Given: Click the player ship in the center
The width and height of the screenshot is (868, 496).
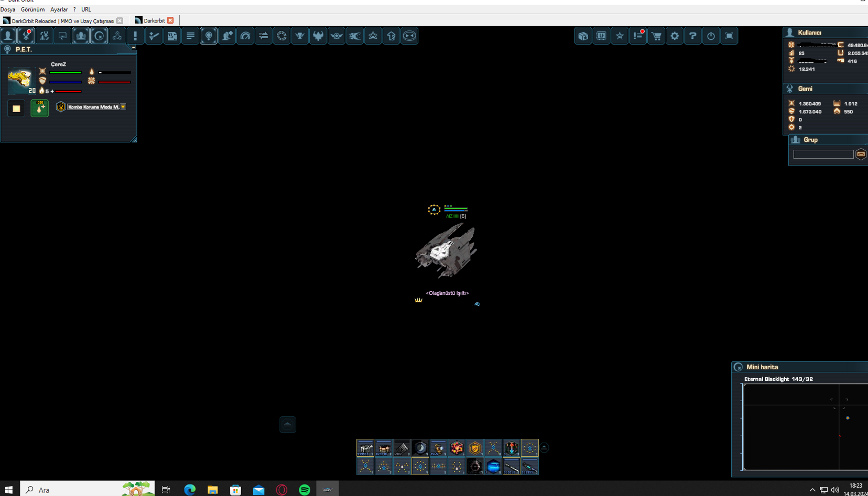Looking at the screenshot, I should pos(447,250).
